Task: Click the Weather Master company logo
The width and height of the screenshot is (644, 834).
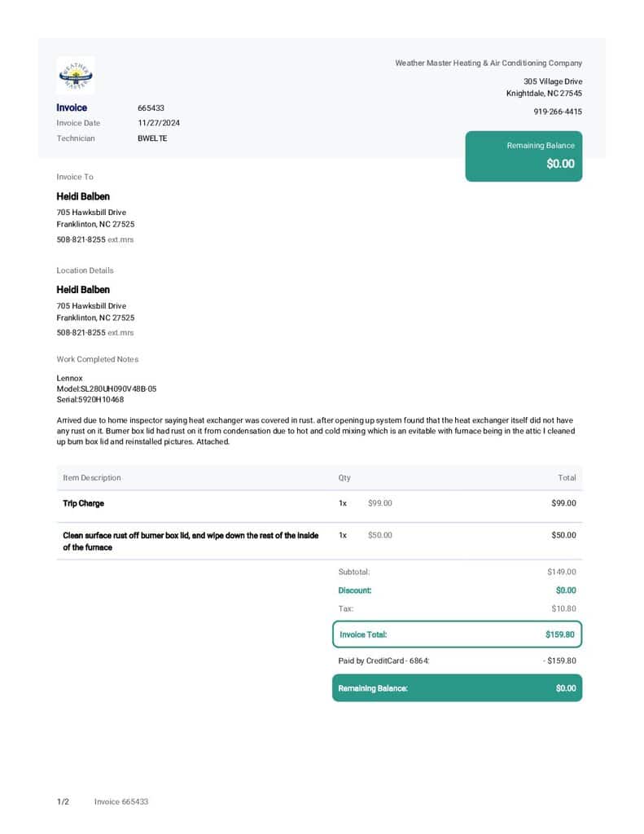Action: 76,76
